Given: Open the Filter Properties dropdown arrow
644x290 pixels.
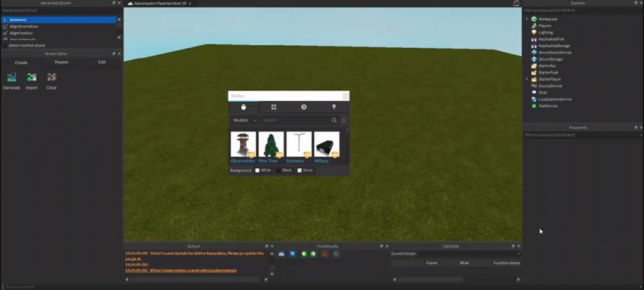Looking at the screenshot, I should pyautogui.click(x=641, y=135).
